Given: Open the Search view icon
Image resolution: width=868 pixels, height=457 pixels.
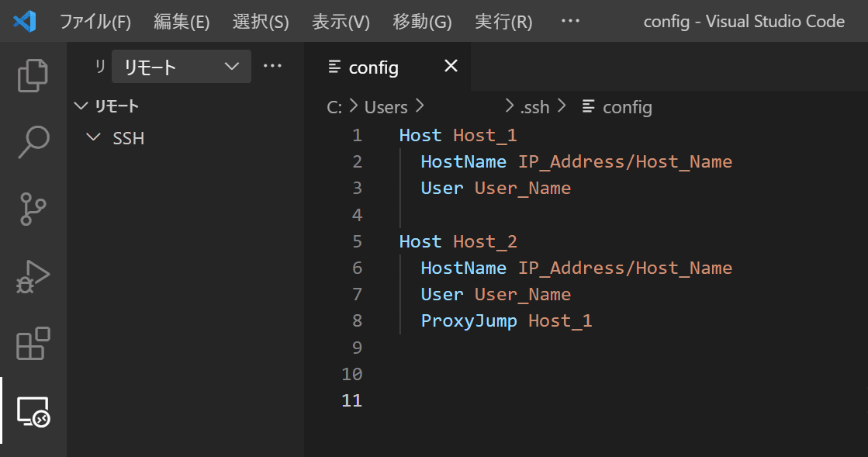Looking at the screenshot, I should click(33, 142).
